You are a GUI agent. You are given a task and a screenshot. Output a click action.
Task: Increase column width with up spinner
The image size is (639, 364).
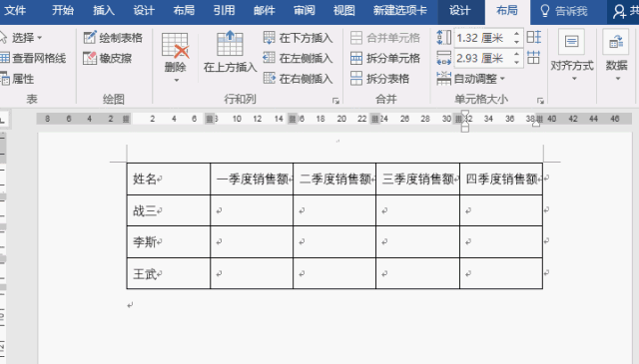pyautogui.click(x=517, y=54)
